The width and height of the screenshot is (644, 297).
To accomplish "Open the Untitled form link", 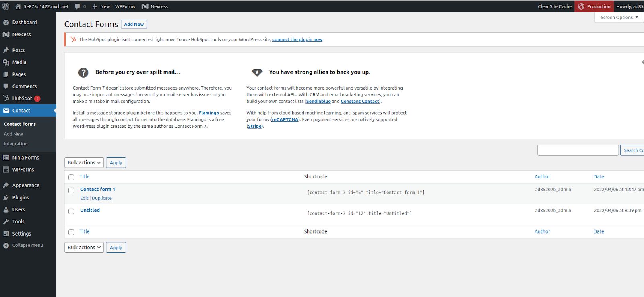I will click(x=90, y=210).
